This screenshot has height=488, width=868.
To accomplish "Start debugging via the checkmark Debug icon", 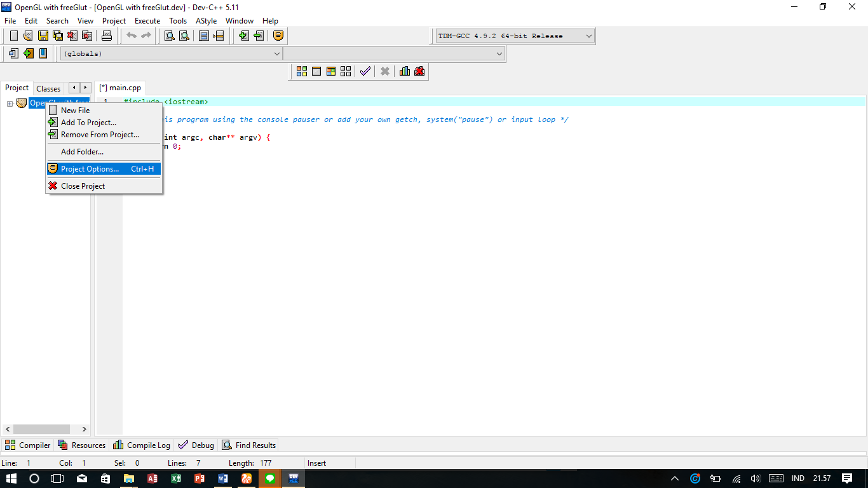I will (365, 71).
